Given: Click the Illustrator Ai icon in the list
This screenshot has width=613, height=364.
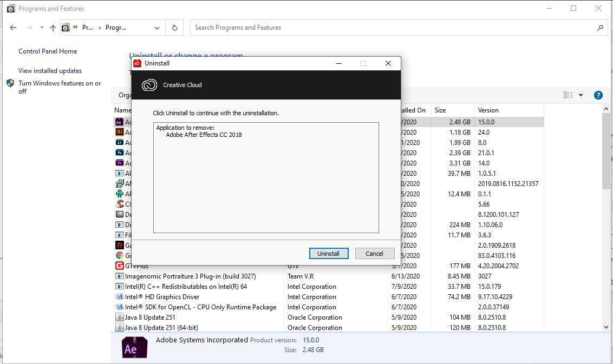Looking at the screenshot, I should (120, 133).
